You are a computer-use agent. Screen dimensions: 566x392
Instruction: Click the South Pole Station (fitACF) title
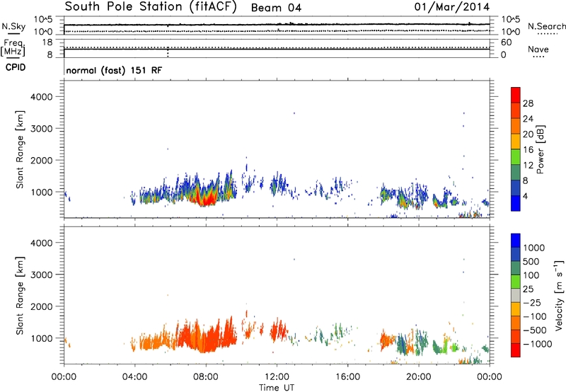point(151,7)
